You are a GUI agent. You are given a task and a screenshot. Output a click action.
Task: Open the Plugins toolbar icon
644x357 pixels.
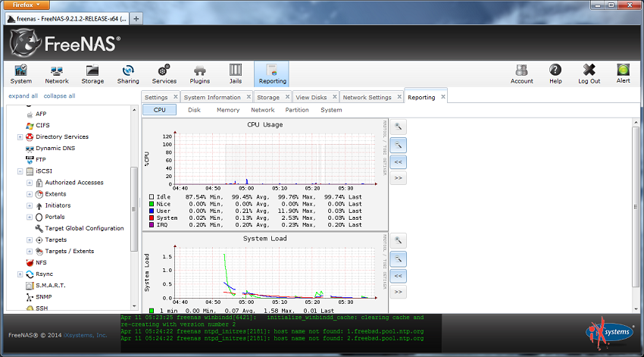click(199, 74)
